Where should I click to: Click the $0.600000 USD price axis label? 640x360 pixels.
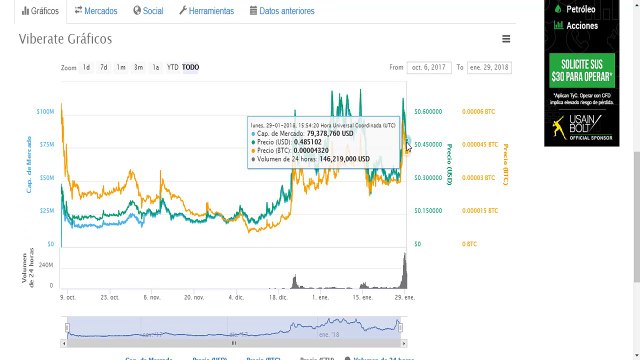point(428,111)
